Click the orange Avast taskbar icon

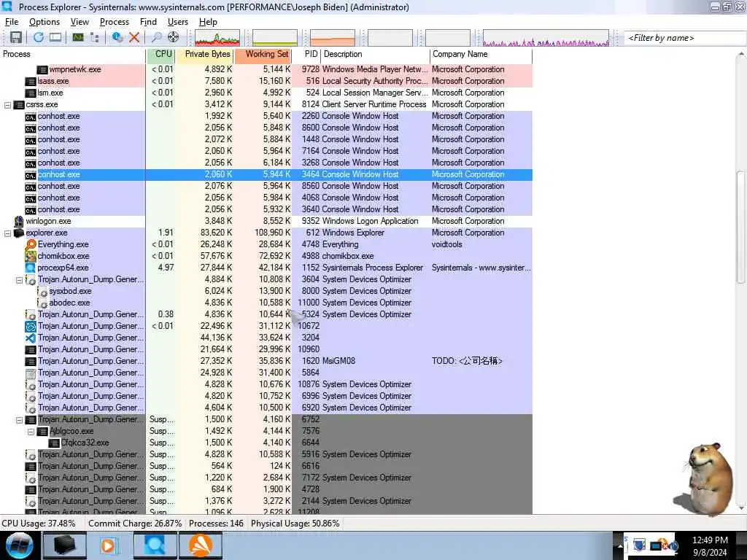point(201,545)
